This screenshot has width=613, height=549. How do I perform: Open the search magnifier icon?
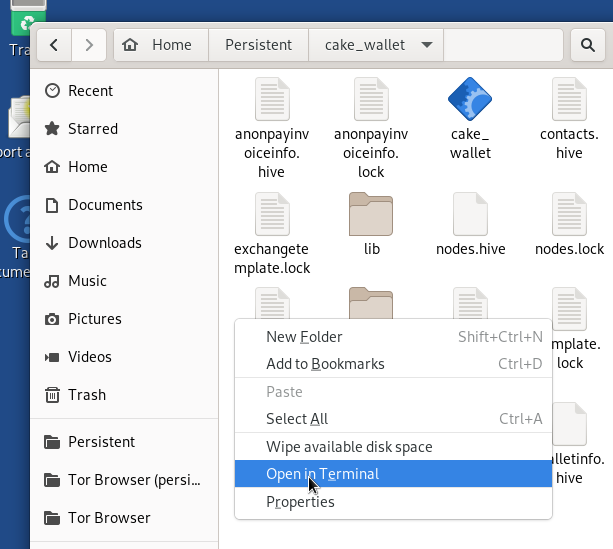[585, 45]
